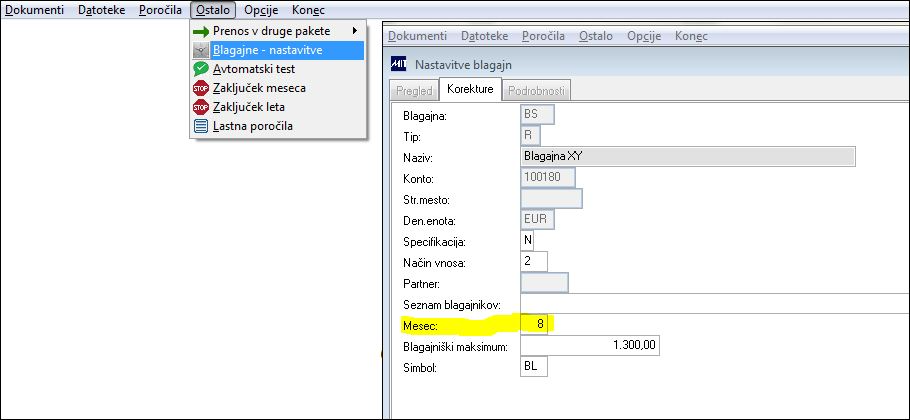Close the open Ostalo menu in the main window

tap(213, 10)
